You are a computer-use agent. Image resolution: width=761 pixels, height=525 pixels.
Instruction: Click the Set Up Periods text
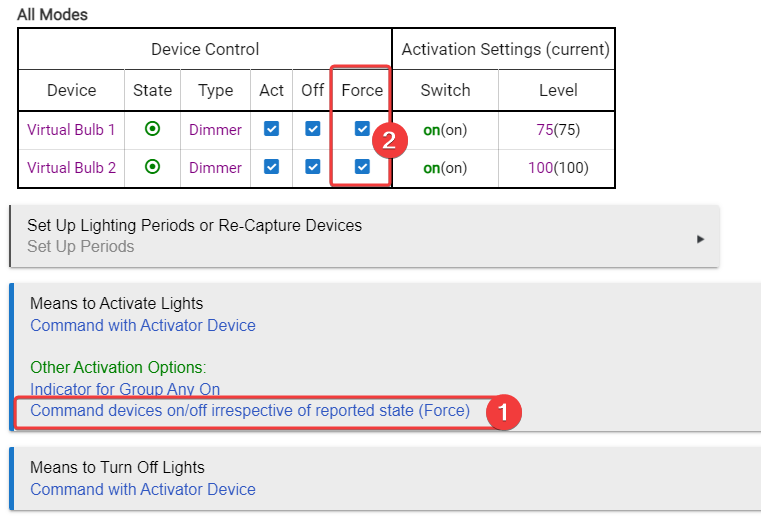(x=80, y=246)
